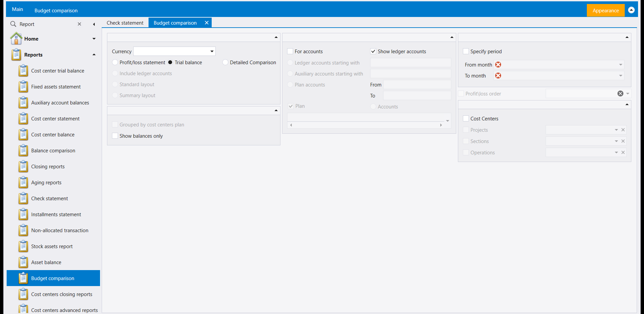This screenshot has height=314, width=644.
Task: Close the Budget comparison tab
Action: click(x=207, y=23)
